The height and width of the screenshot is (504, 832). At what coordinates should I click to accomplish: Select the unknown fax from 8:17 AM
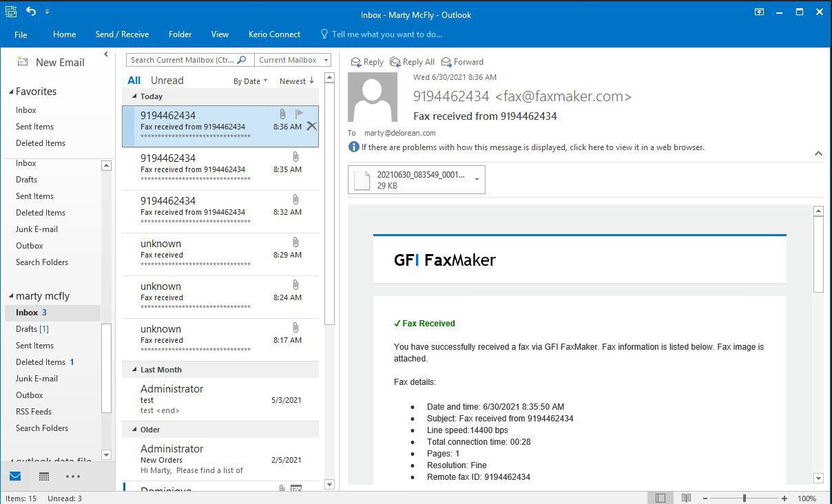[x=220, y=339]
